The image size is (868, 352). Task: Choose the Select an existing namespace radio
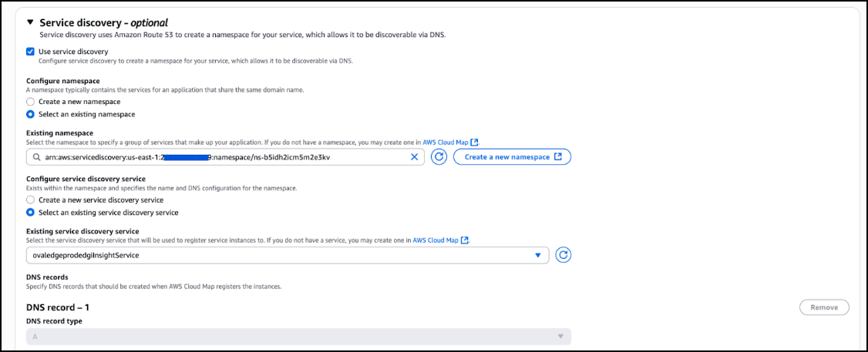(30, 114)
